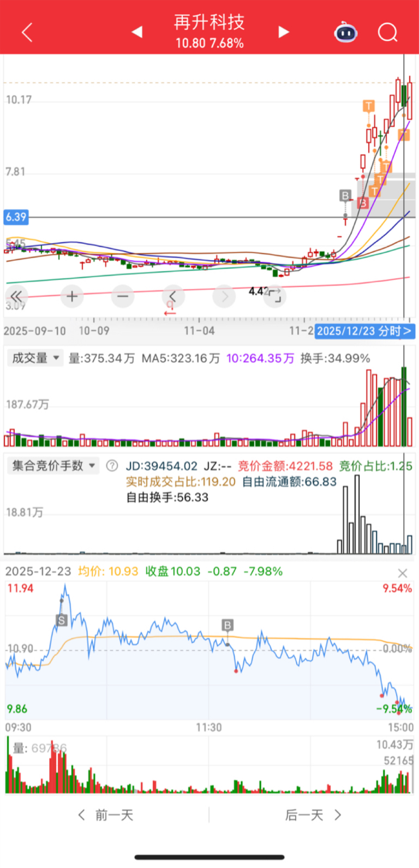Zoom out chart with minus button
This screenshot has width=419, height=868.
point(123,297)
